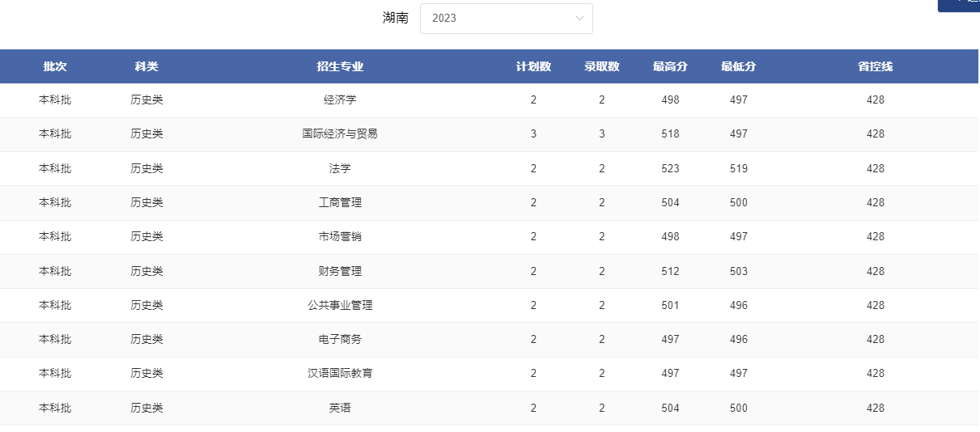Screen dimensions: 980x432
Task: Click the 省控线 column header
Action: point(875,66)
